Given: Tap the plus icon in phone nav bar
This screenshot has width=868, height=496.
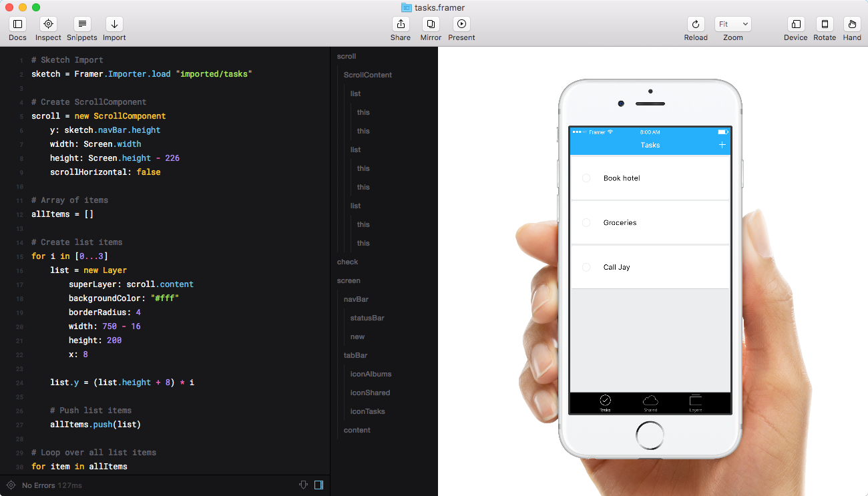Looking at the screenshot, I should tap(722, 145).
